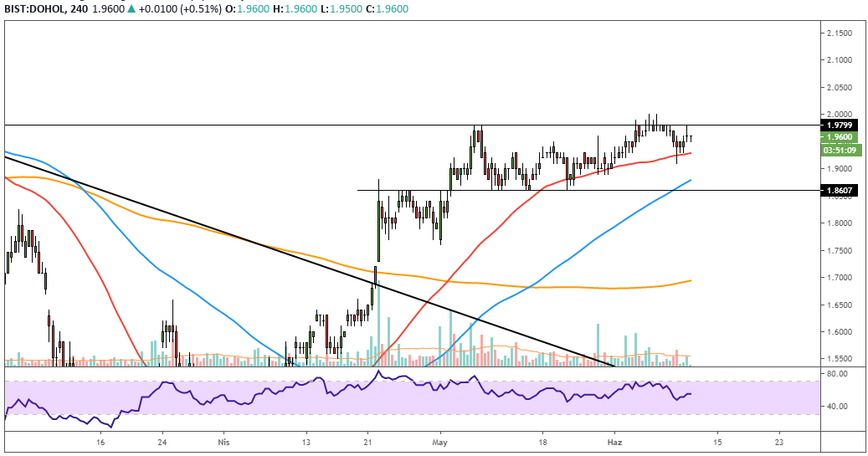The image size is (868, 456).
Task: Click the RSI 80.00 axis label
Action: coord(837,373)
